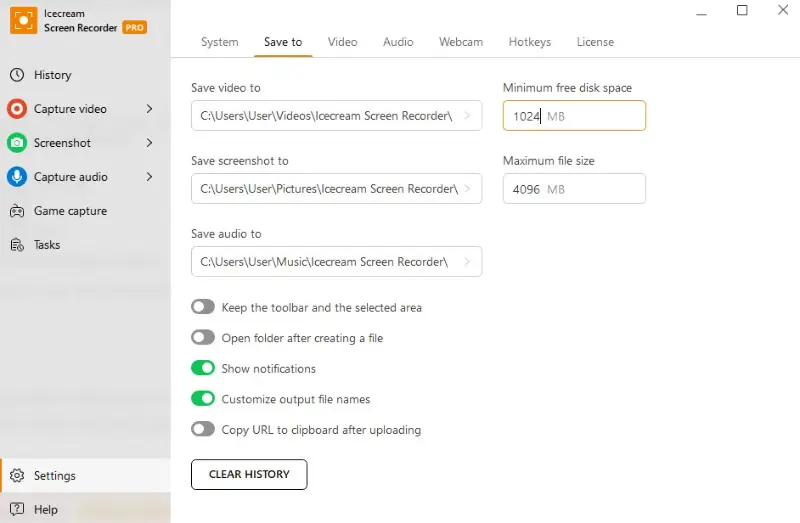Viewport: 800px width, 523px height.
Task: Click the 'Maximum file size' label
Action: [x=548, y=161]
